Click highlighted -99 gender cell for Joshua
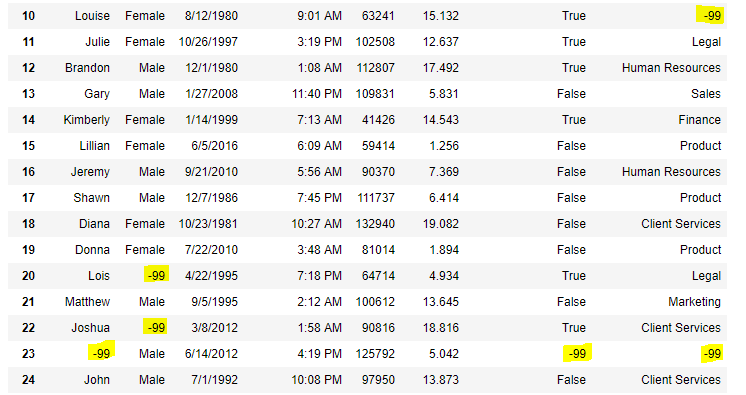This screenshot has width=746, height=395. [156, 327]
